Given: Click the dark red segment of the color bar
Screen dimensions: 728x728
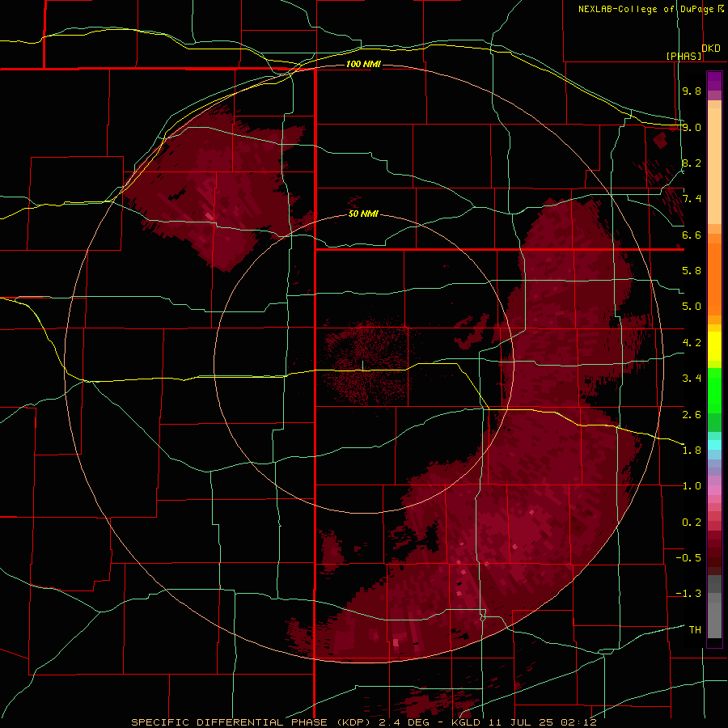Looking at the screenshot, I should 714,552.
